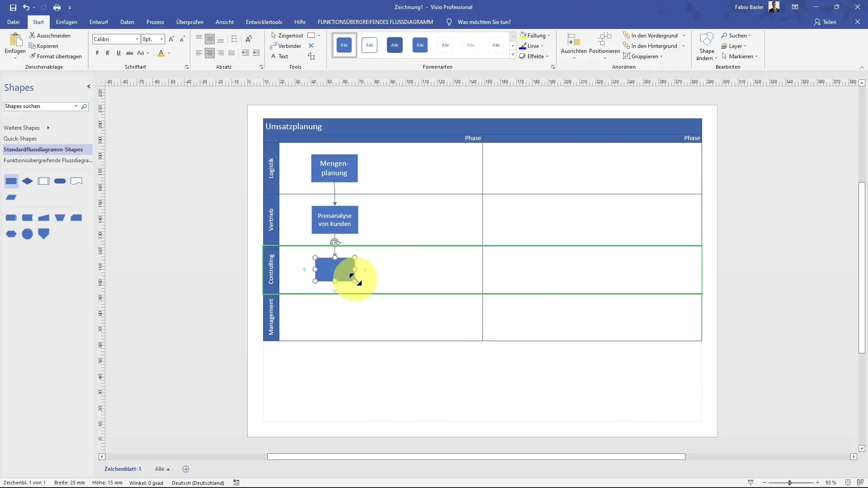
Task: Open the 8pt font size dropdown
Action: (x=161, y=39)
